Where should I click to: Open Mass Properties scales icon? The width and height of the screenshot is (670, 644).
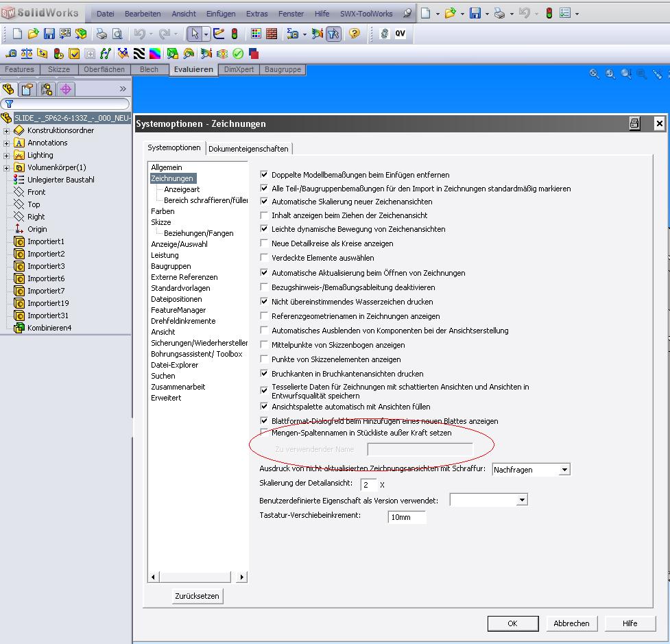[27, 54]
